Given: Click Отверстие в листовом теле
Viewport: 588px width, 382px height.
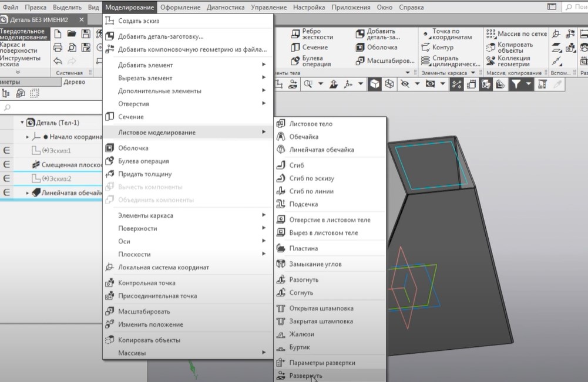Looking at the screenshot, I should point(330,220).
